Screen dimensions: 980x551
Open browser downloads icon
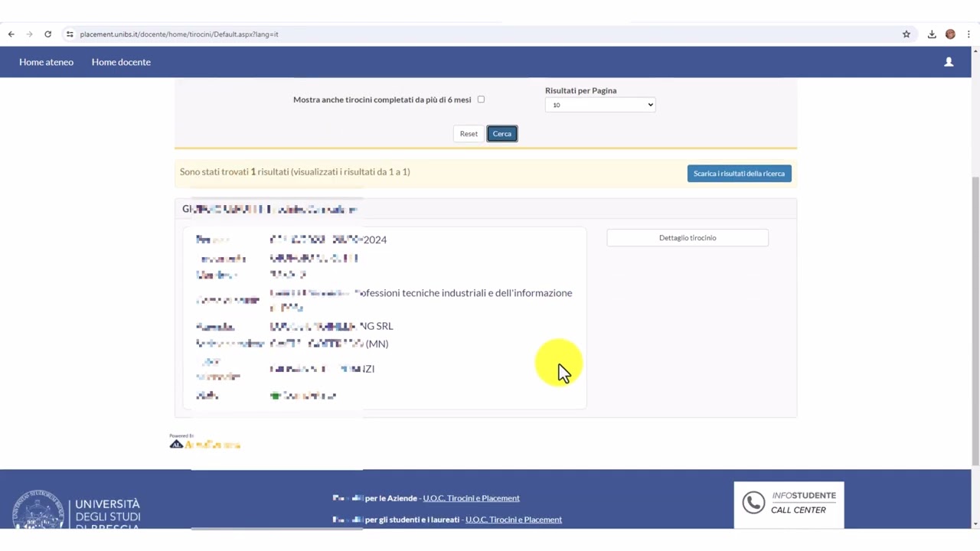pos(932,34)
